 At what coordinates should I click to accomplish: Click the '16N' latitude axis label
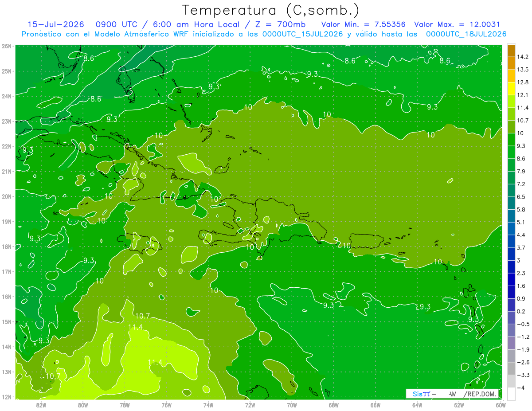coord(7,297)
